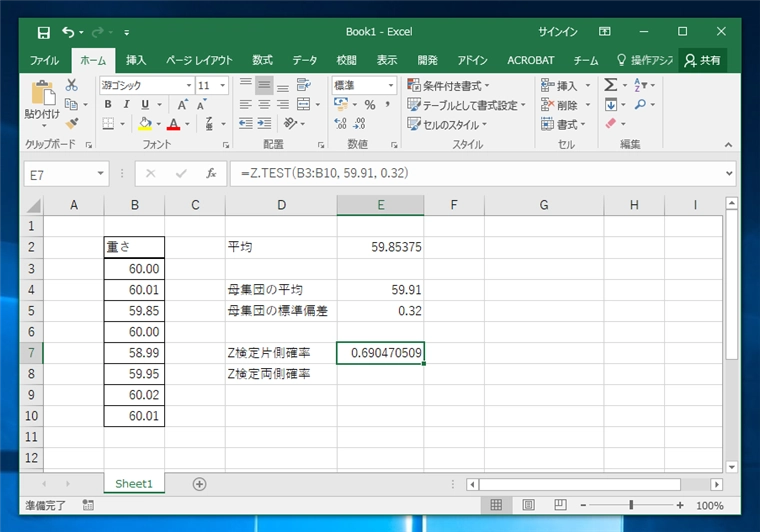760x532 pixels.
Task: Expand the formula bar chevron
Action: (x=728, y=173)
